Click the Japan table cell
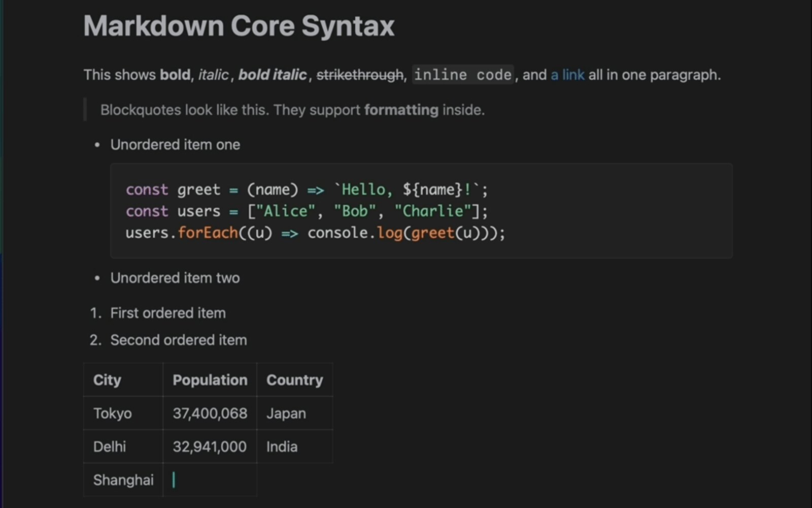 (x=295, y=414)
